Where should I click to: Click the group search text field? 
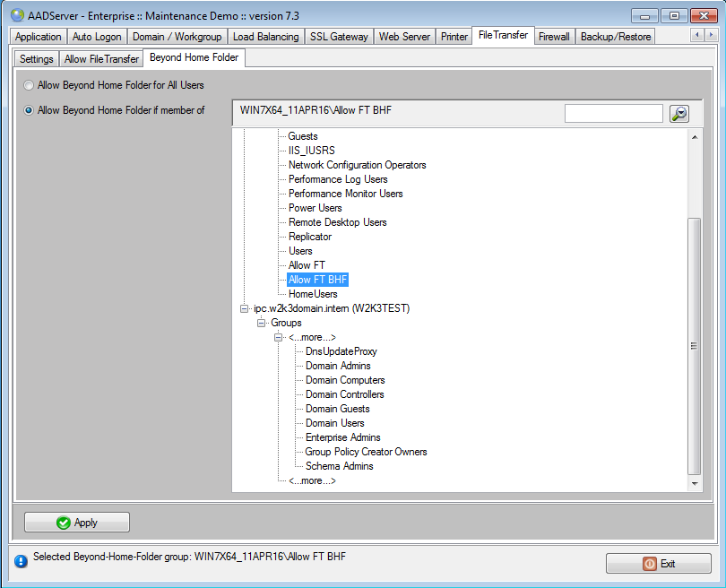[613, 113]
